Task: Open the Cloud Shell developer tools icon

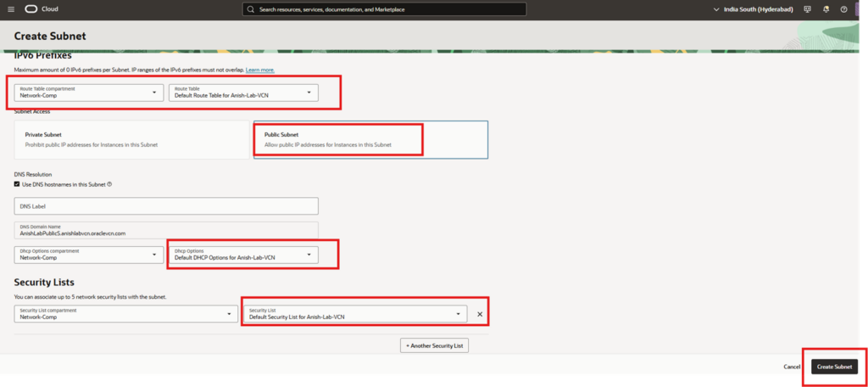Action: click(806, 9)
